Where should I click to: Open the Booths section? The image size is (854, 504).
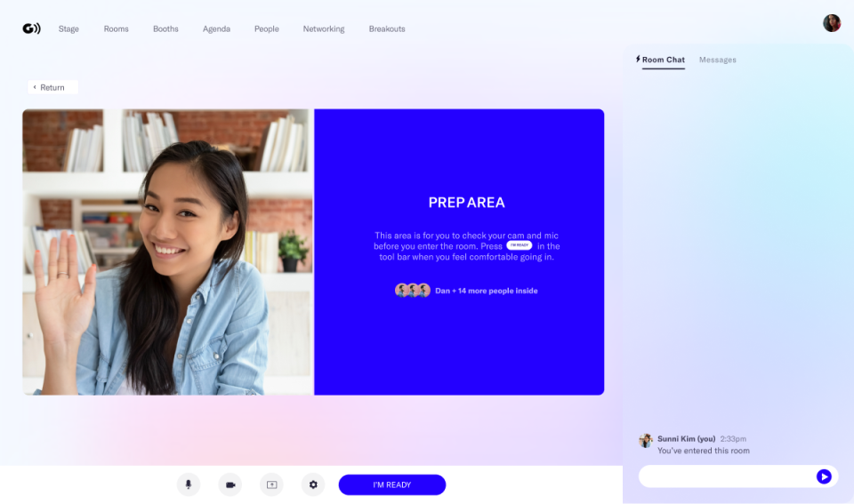(x=165, y=28)
